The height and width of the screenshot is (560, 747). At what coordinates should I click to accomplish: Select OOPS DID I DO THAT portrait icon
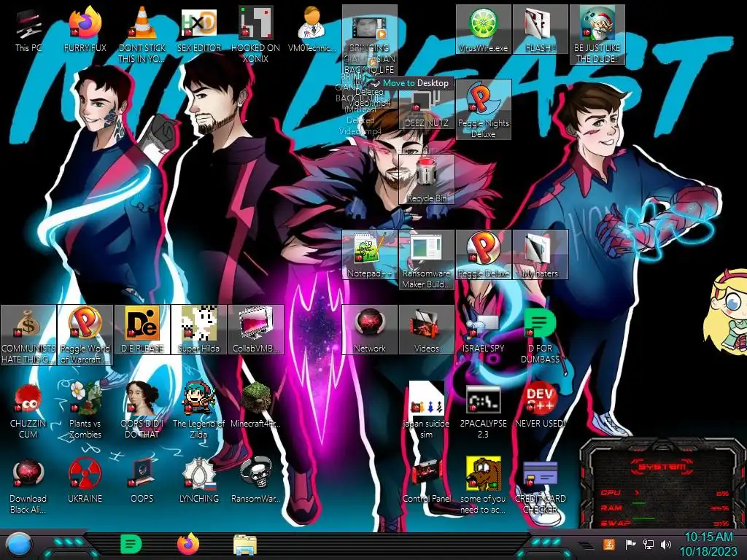pyautogui.click(x=142, y=410)
